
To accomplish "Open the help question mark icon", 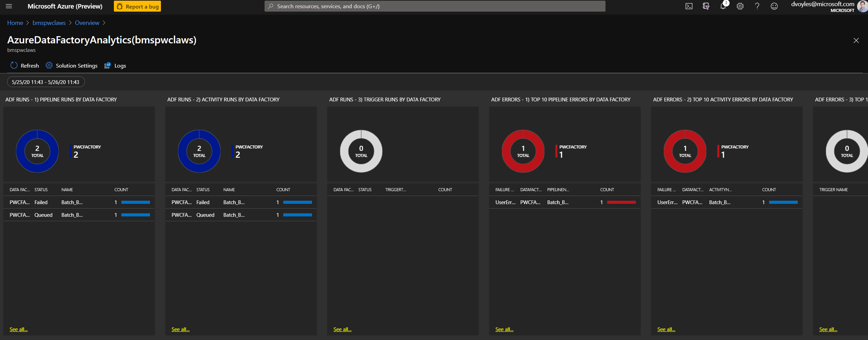I will [x=757, y=6].
